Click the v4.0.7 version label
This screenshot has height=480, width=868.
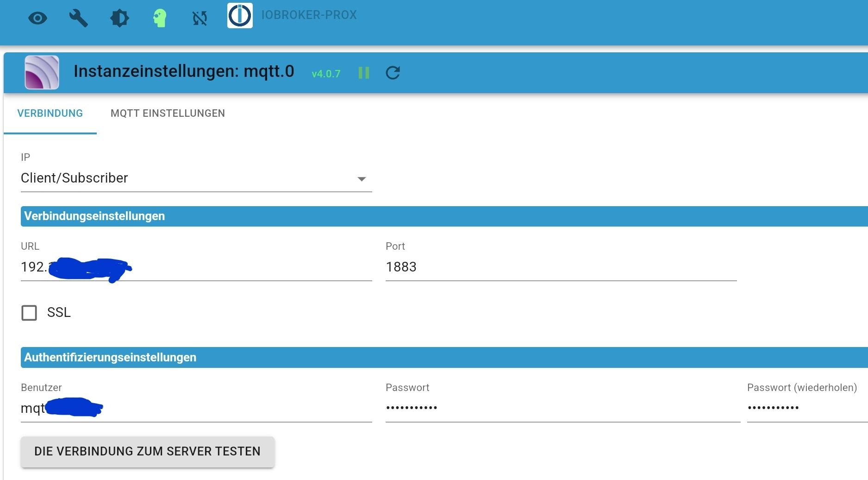[x=326, y=74]
